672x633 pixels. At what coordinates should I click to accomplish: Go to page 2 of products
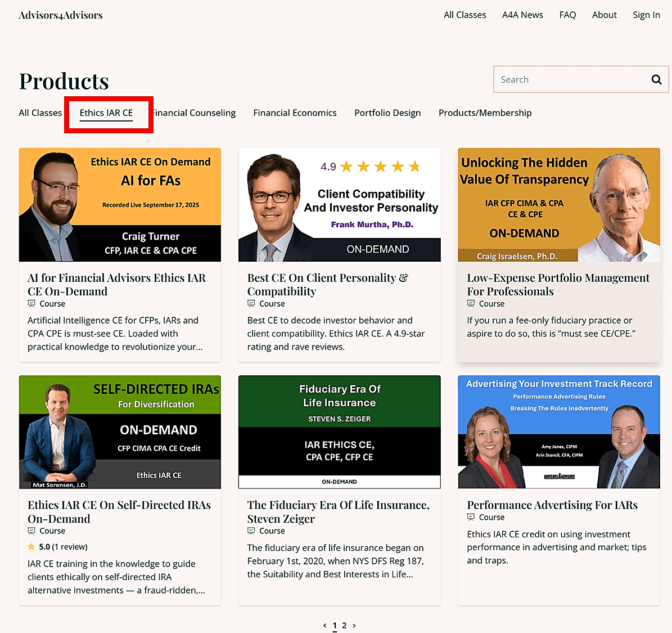pos(344,626)
